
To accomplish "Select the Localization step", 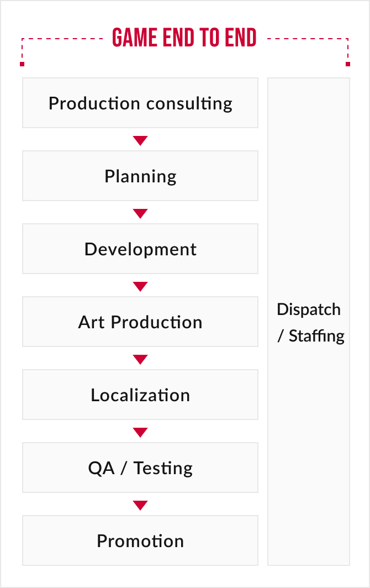I will [x=140, y=395].
